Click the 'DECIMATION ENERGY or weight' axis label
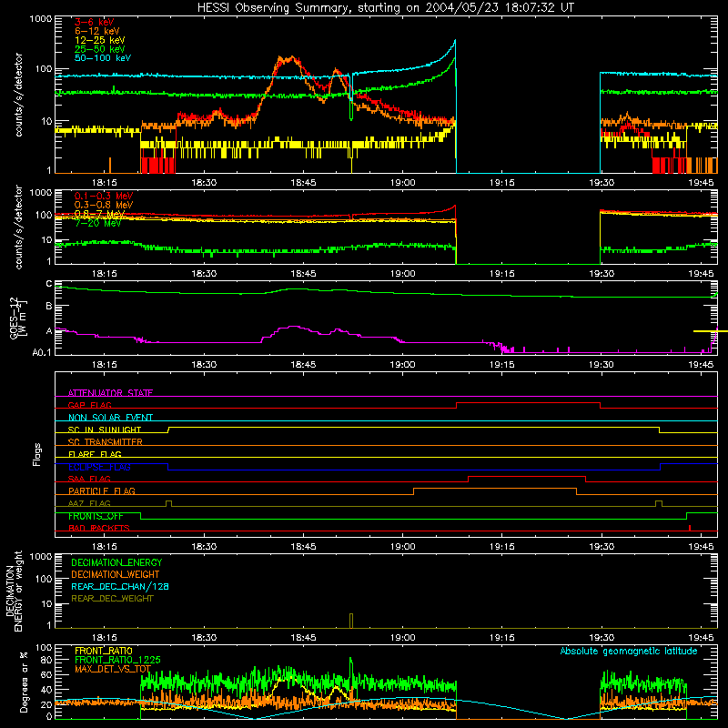Image resolution: width=728 pixels, height=728 pixels. (14, 591)
